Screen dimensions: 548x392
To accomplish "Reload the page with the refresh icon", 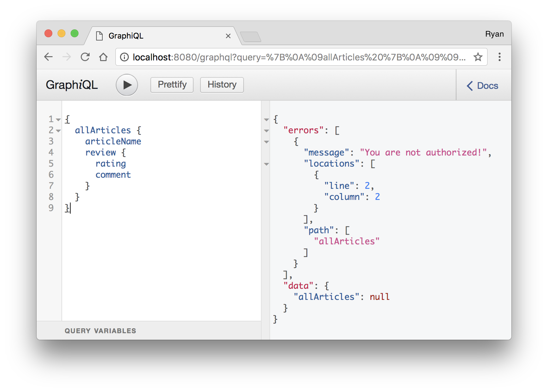I will coord(85,57).
